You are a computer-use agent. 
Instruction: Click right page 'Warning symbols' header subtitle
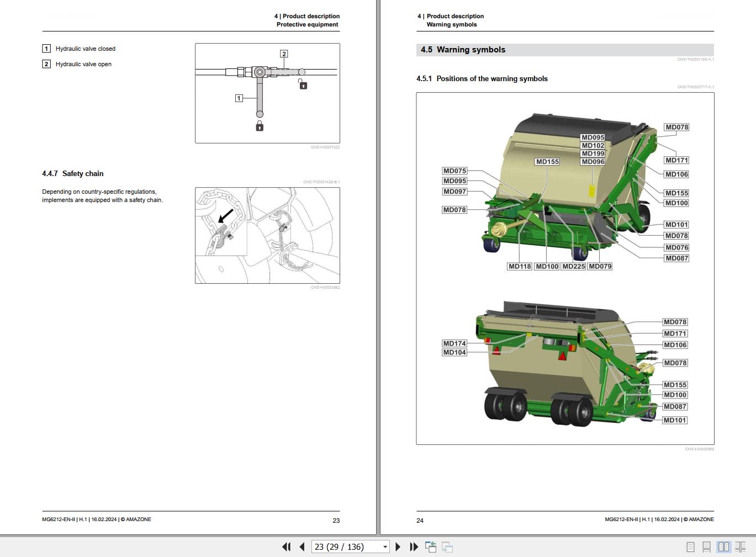452,24
